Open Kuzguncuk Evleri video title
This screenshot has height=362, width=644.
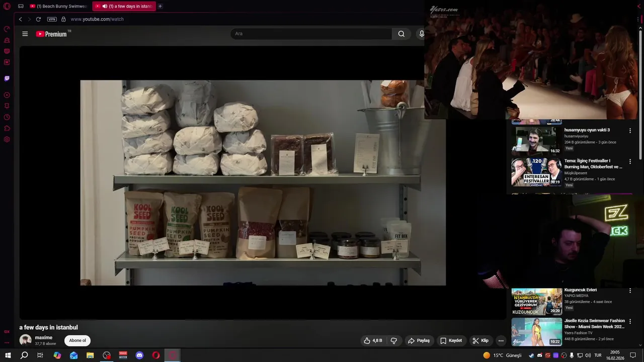pyautogui.click(x=580, y=290)
